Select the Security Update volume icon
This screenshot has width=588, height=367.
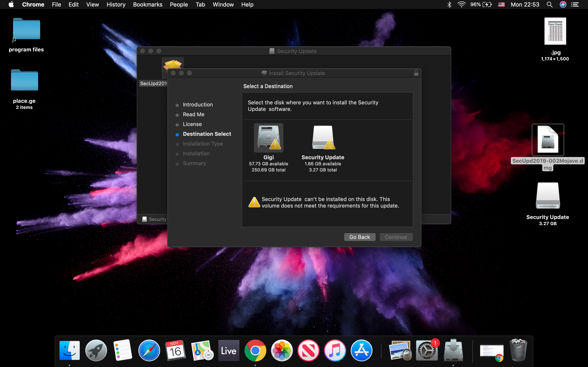[323, 138]
